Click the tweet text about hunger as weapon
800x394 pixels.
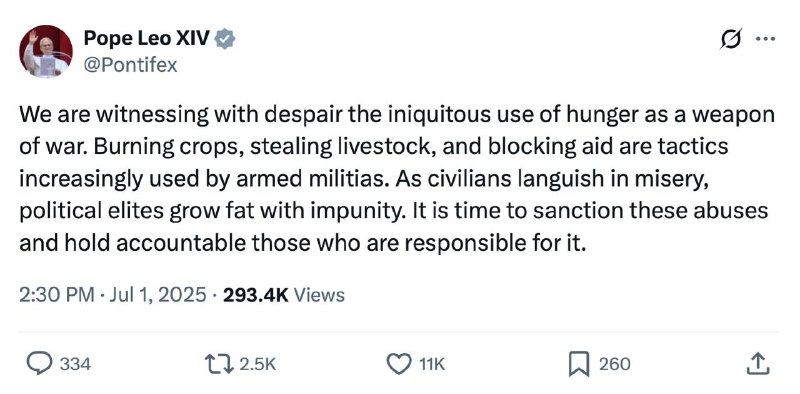tap(397, 179)
